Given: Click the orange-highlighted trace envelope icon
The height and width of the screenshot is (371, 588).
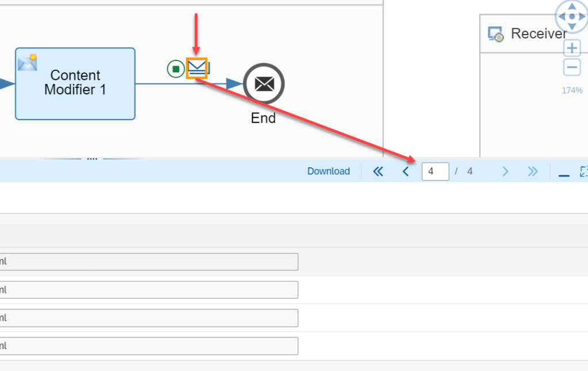Looking at the screenshot, I should click(197, 69).
